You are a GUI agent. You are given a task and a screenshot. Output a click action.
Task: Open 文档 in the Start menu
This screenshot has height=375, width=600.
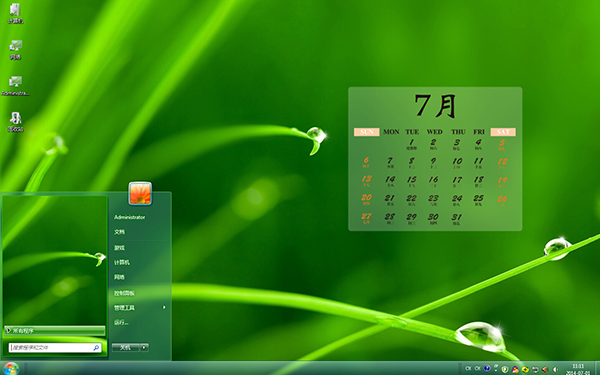(x=119, y=232)
